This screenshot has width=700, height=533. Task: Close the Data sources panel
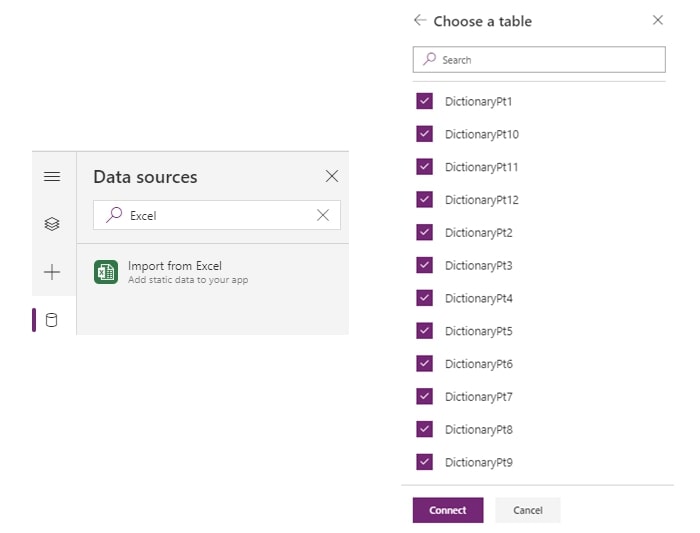332,176
